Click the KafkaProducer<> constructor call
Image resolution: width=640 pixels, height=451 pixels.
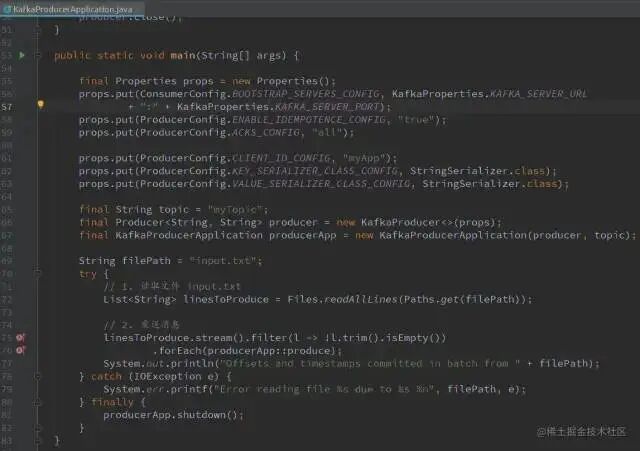pos(416,222)
